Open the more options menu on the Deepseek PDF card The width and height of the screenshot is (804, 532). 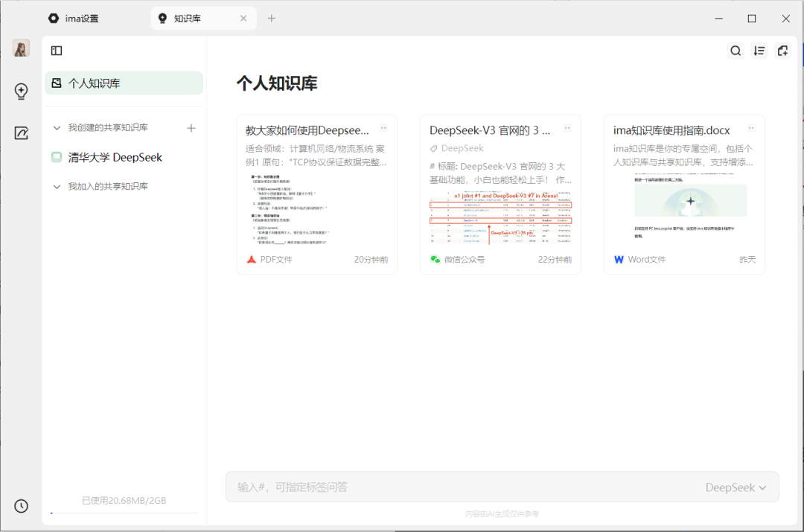tap(383, 126)
